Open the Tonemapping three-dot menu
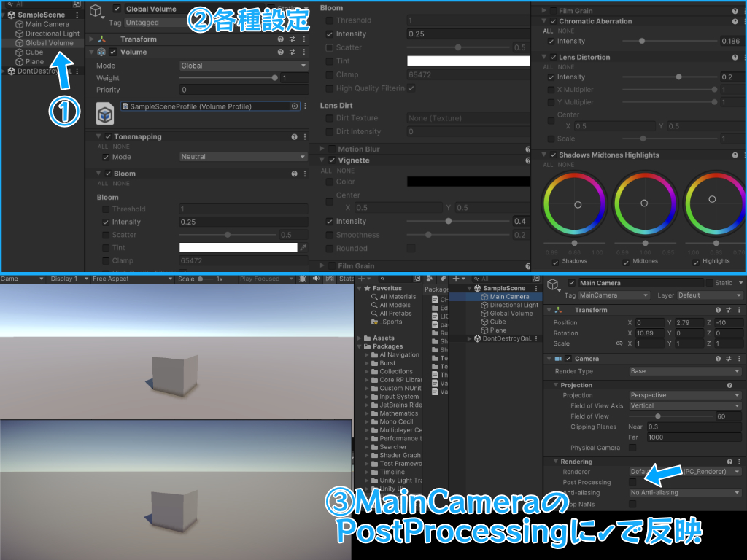Screen dimensions: 747x560 pyautogui.click(x=305, y=136)
